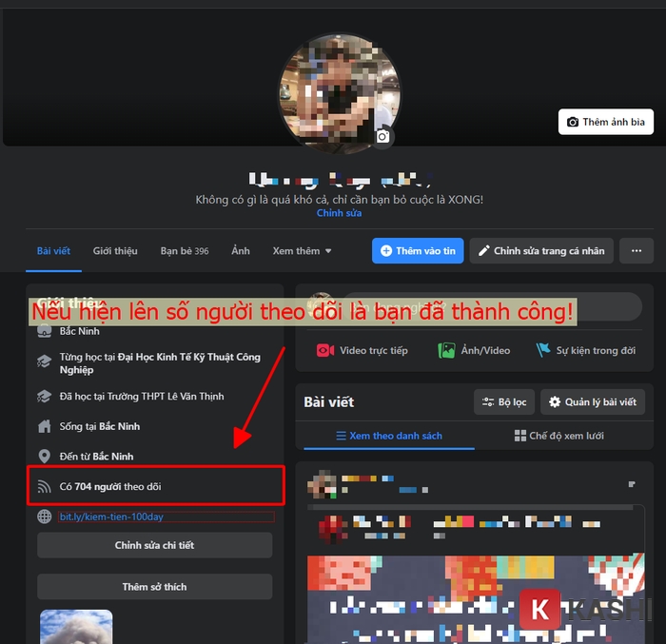This screenshot has width=666, height=644.
Task: Click the red live video camera icon
Action: [x=325, y=350]
